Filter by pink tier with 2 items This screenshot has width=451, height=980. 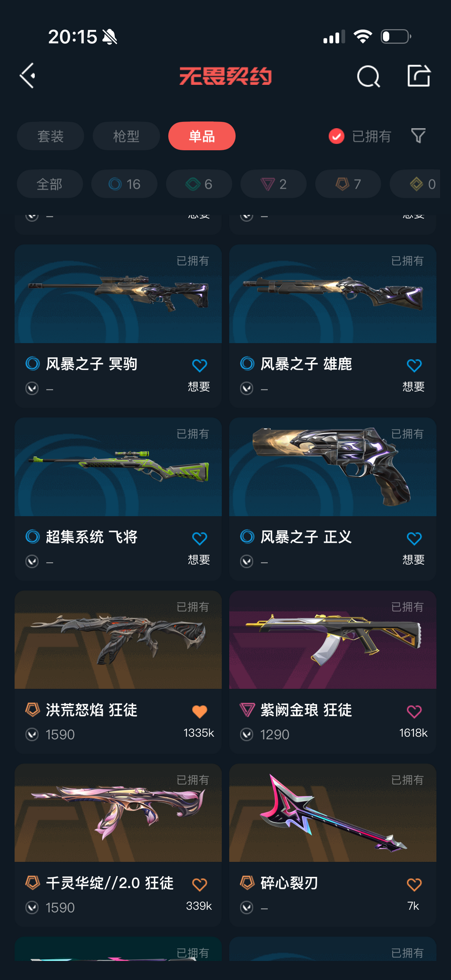coord(274,184)
